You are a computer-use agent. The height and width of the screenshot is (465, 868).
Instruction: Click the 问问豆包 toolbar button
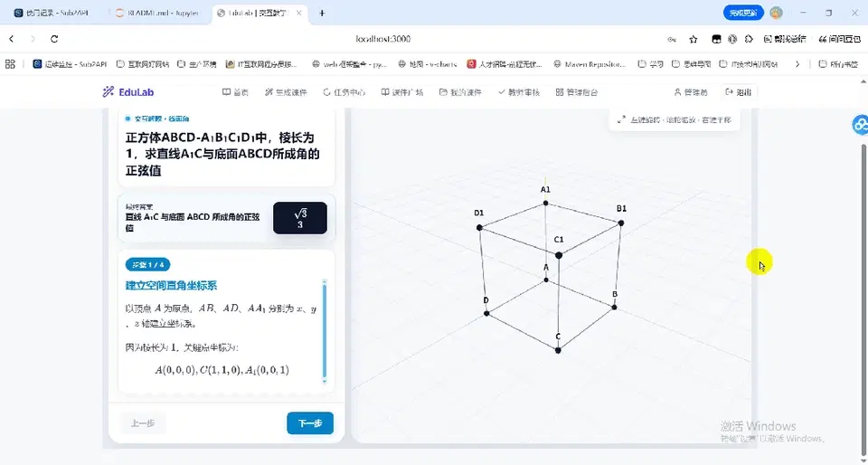pyautogui.click(x=839, y=39)
